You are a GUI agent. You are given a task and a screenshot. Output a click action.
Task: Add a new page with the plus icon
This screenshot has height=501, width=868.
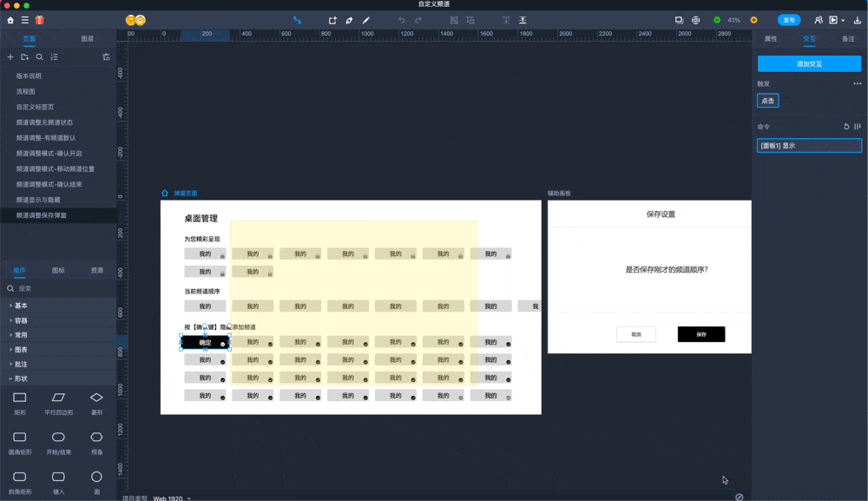10,57
